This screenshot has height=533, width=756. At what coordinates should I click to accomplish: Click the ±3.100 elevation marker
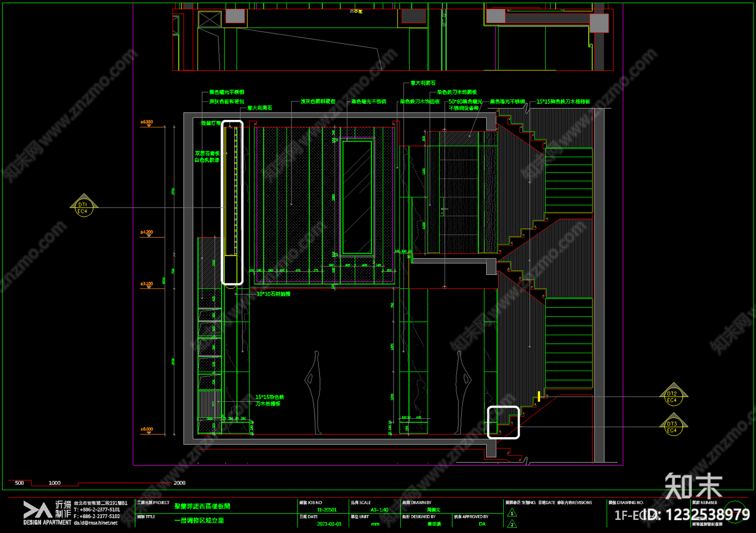147,285
